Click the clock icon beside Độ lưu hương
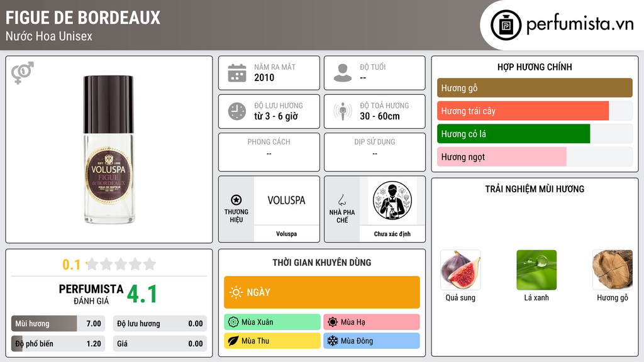Screen dimensions: 644x362 click(237, 111)
